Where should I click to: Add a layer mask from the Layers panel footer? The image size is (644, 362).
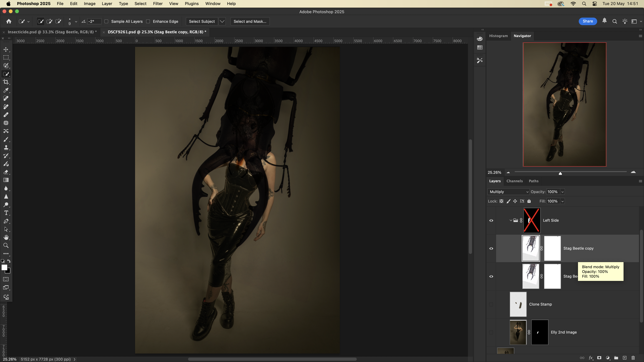[599, 358]
